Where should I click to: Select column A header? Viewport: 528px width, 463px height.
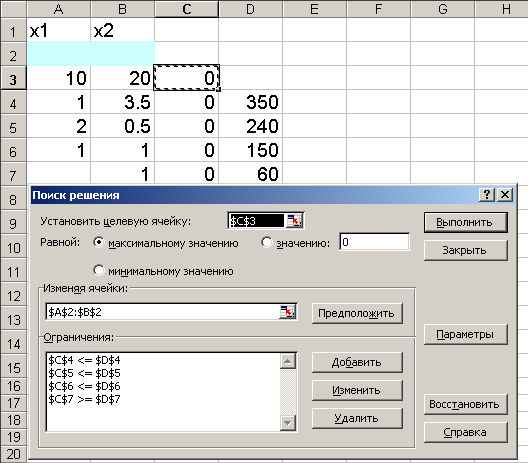(x=59, y=9)
